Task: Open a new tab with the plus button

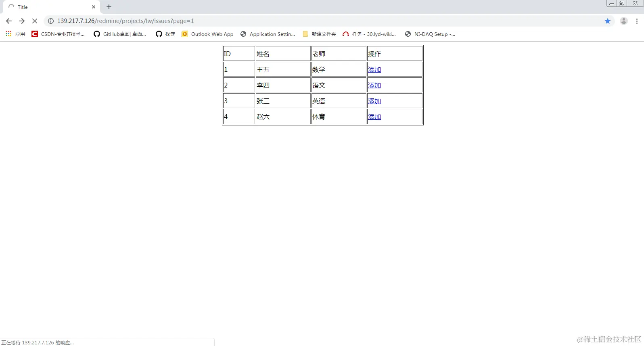Action: click(109, 7)
